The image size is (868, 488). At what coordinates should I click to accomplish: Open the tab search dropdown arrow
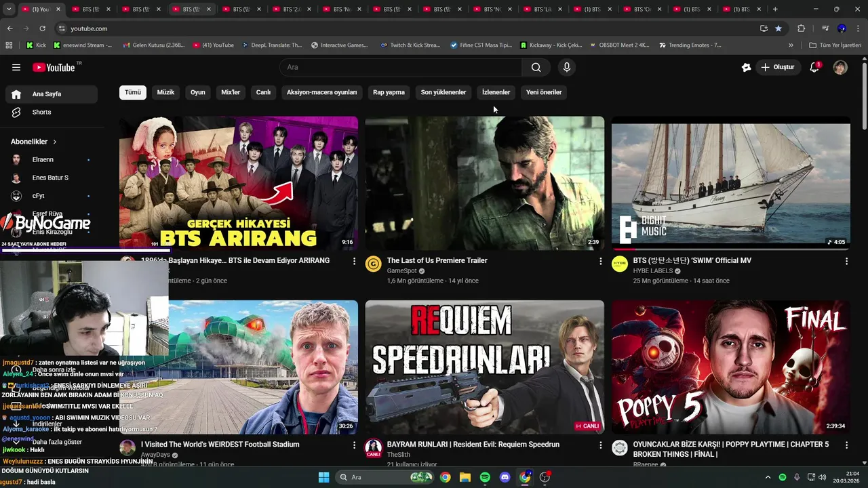(x=9, y=9)
